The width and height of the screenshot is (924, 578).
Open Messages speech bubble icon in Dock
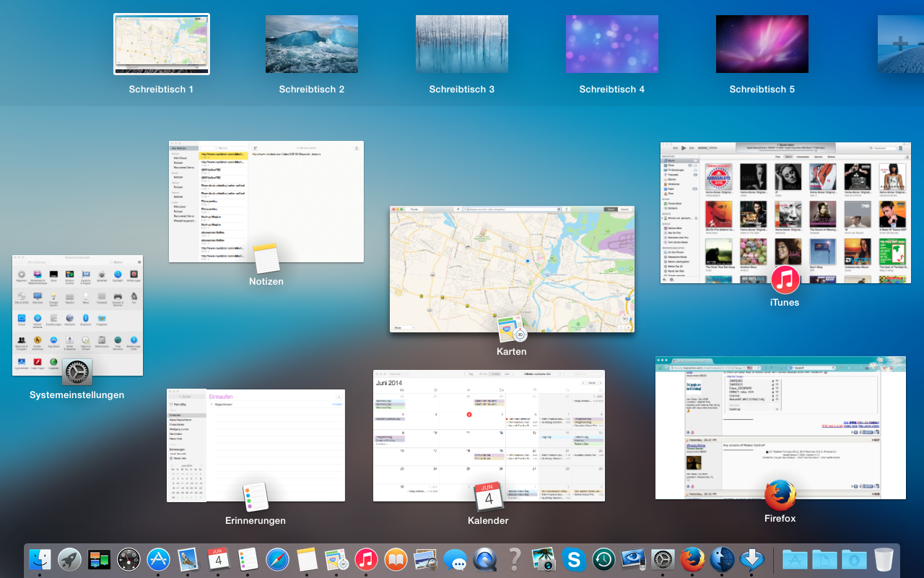[x=455, y=560]
